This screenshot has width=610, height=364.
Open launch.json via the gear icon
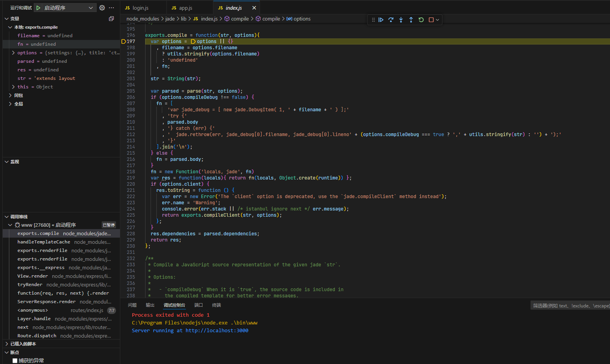102,8
